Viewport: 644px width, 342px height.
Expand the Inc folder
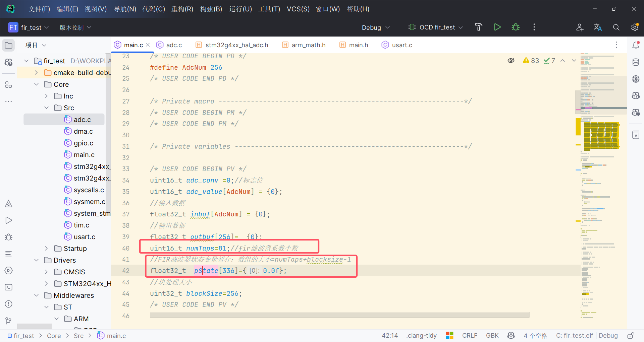coord(46,96)
